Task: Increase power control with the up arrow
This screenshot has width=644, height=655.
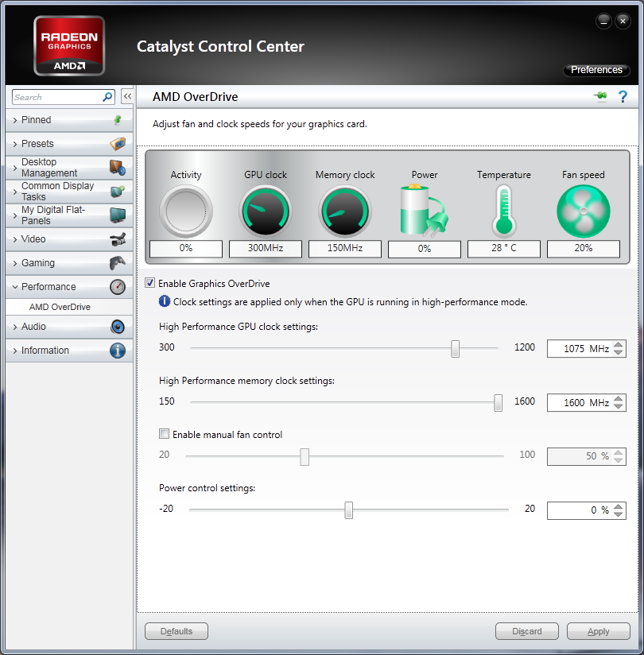Action: pyautogui.click(x=619, y=506)
